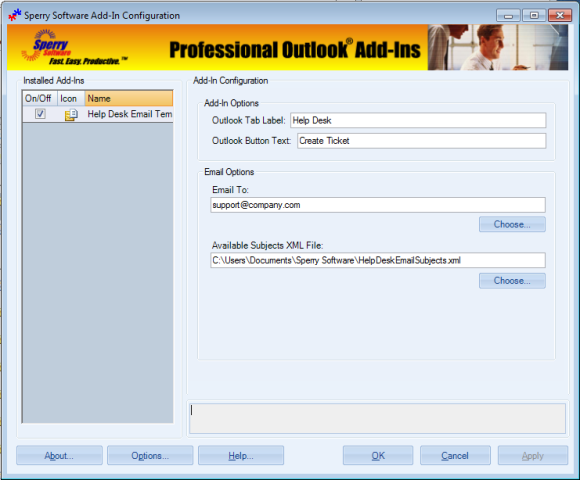The height and width of the screenshot is (480, 580).
Task: Click the Outlook Tab Label caption
Action: pos(249,121)
